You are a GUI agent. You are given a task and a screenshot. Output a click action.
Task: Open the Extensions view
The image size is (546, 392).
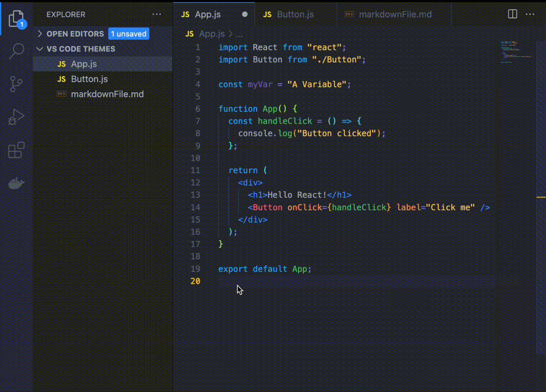[16, 150]
